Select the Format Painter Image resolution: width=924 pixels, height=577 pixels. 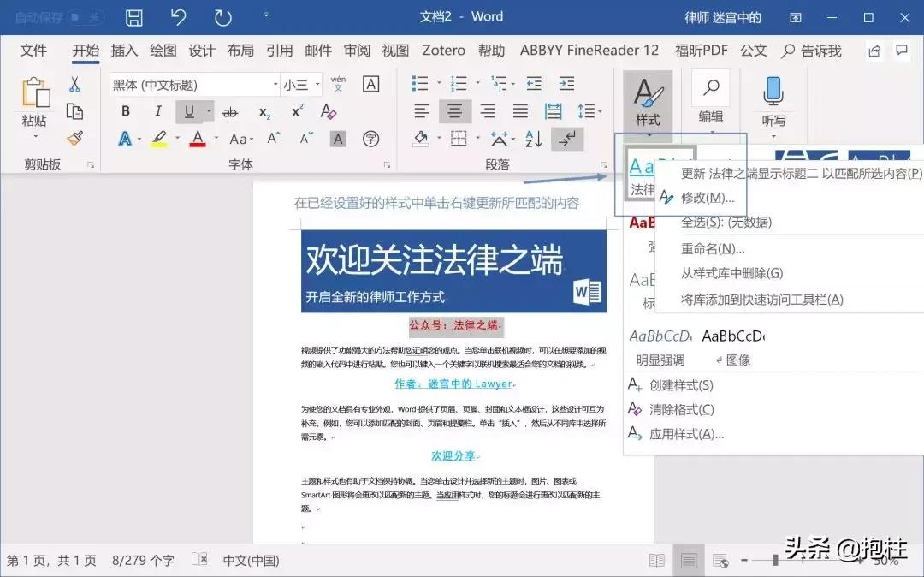coord(75,138)
